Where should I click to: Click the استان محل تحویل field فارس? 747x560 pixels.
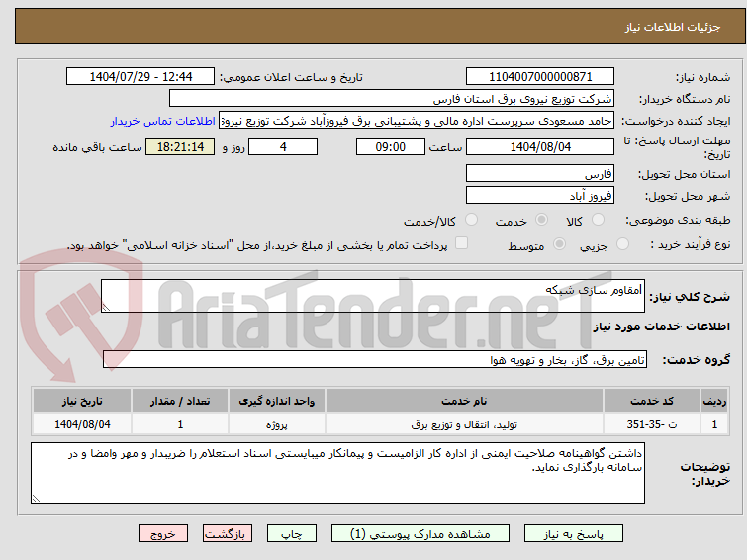pos(540,173)
